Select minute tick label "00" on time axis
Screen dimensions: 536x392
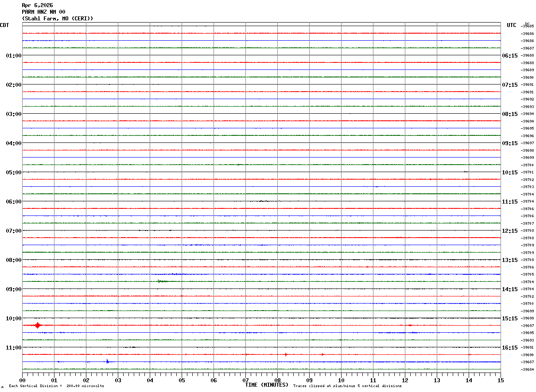coord(22,380)
